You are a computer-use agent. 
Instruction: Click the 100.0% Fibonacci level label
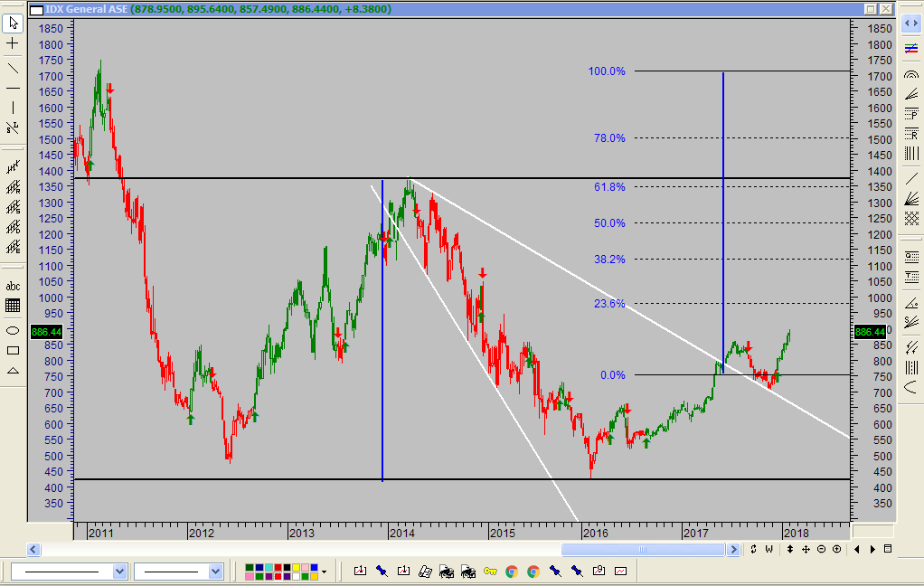pyautogui.click(x=607, y=71)
